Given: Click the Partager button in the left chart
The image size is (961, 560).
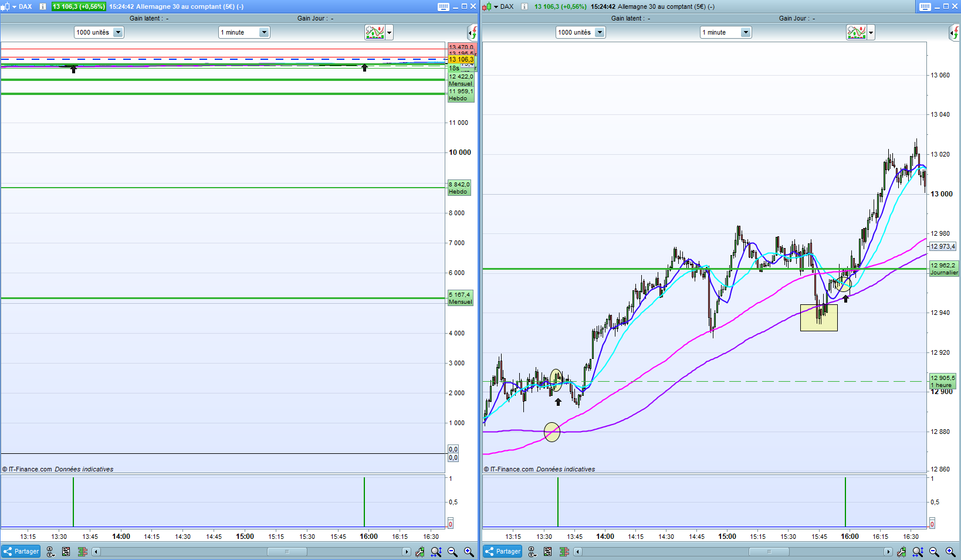Looking at the screenshot, I should [21, 551].
